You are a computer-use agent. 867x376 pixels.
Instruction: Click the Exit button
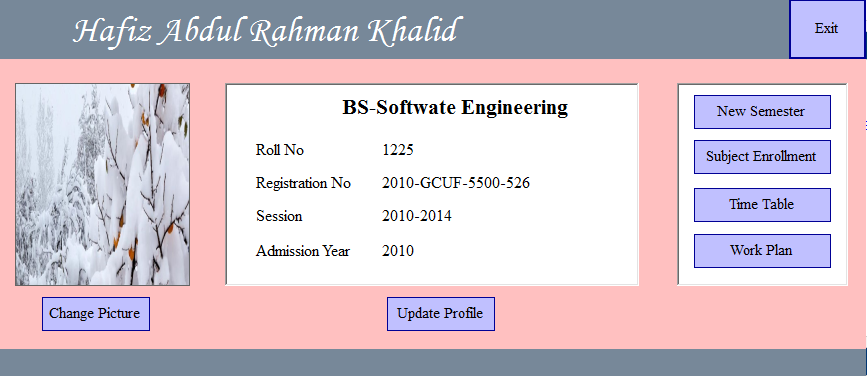[827, 29]
